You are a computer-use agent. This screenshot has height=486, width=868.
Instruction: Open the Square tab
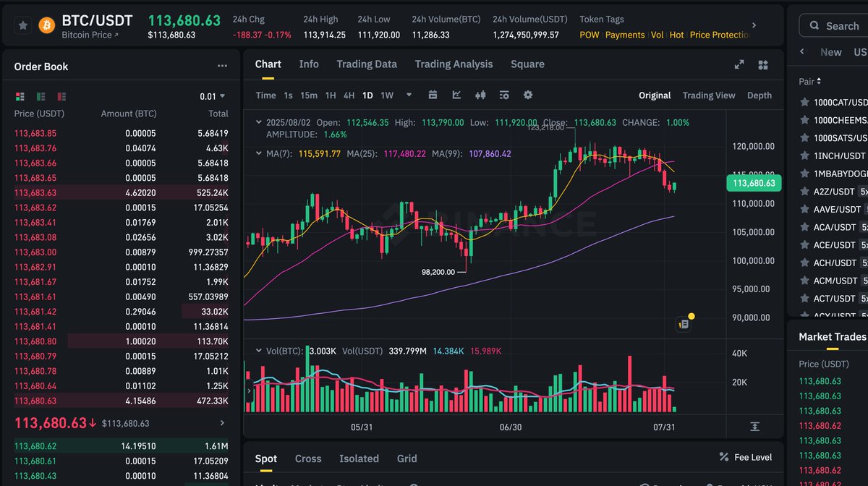[x=527, y=64]
